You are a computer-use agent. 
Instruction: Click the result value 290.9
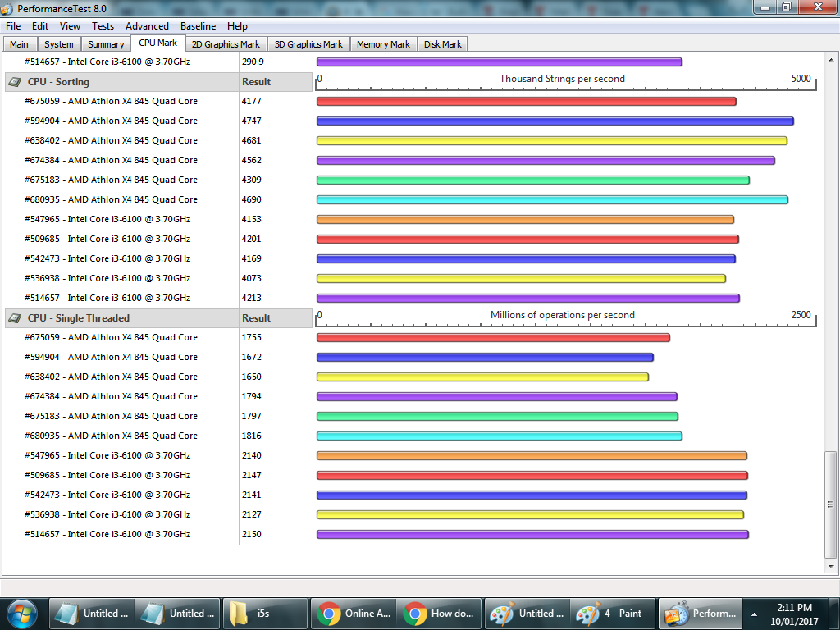click(x=253, y=62)
